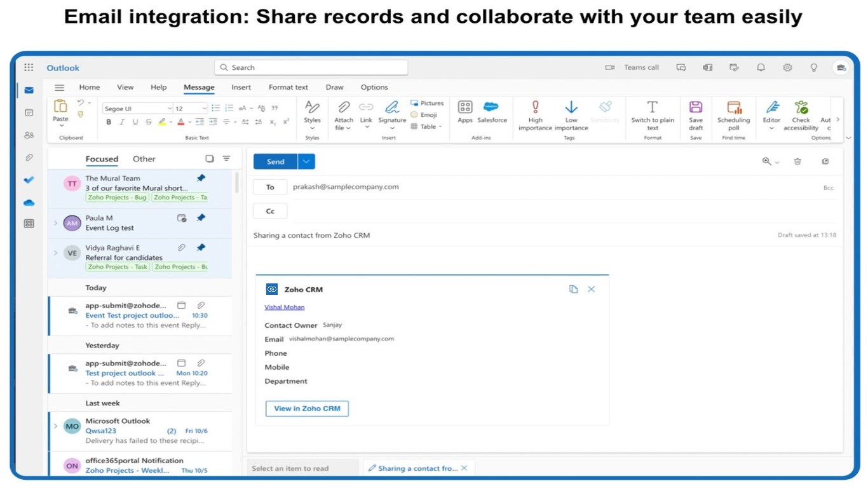The image size is (868, 488).
Task: Open the Vishal Mohan contact link
Action: [x=285, y=307]
